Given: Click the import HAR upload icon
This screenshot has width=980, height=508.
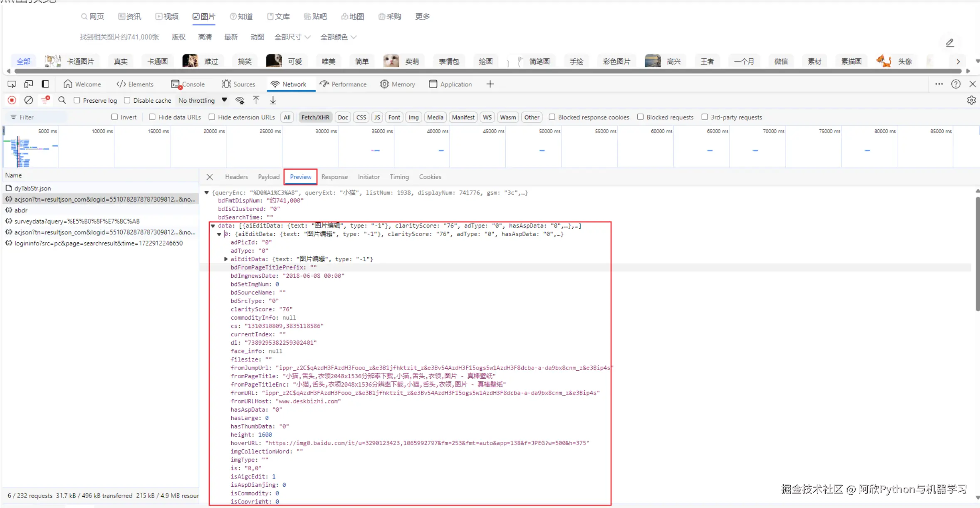Looking at the screenshot, I should [256, 100].
